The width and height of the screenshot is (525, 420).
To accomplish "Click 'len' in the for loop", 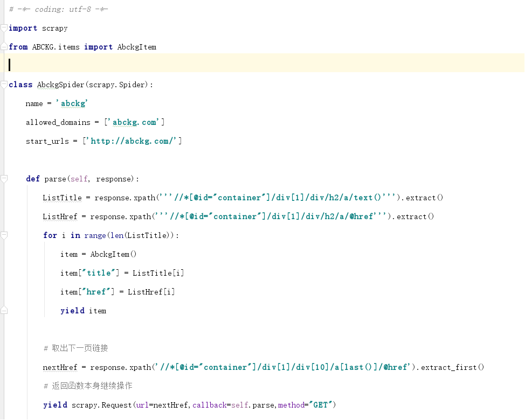I will click(x=117, y=235).
